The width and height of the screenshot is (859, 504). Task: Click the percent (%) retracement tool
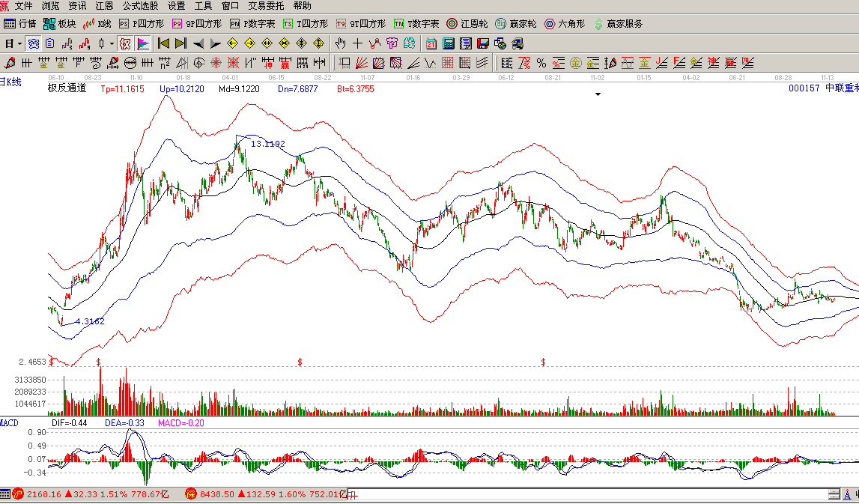click(541, 62)
